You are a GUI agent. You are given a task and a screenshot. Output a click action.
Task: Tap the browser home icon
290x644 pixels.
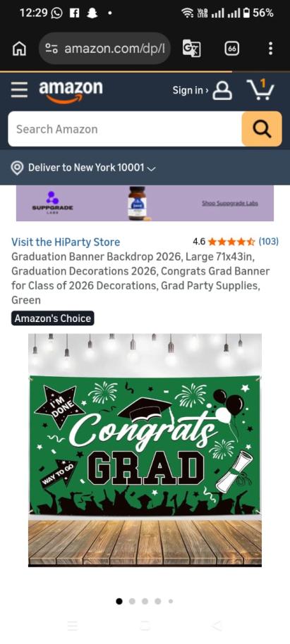pyautogui.click(x=19, y=49)
